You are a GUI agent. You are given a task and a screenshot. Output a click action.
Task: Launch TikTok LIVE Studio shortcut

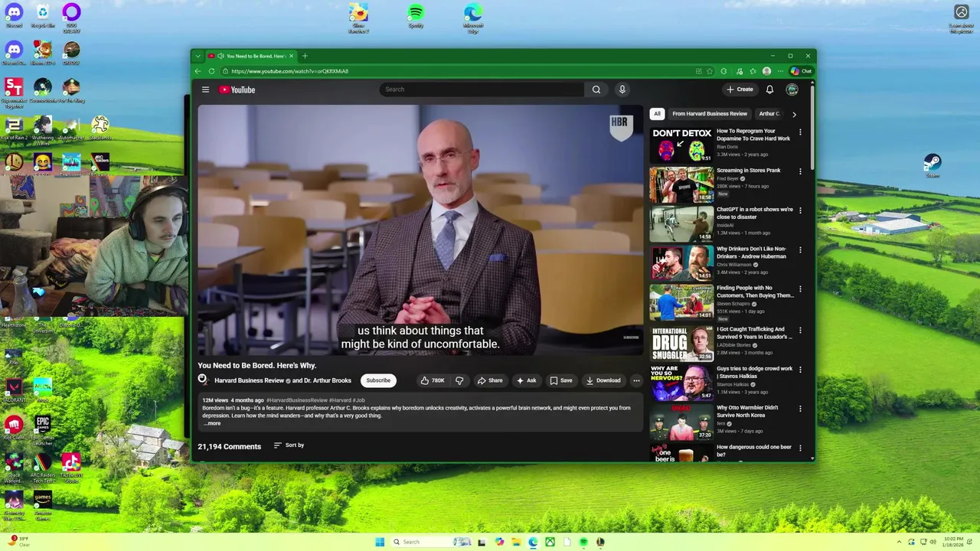[71, 468]
